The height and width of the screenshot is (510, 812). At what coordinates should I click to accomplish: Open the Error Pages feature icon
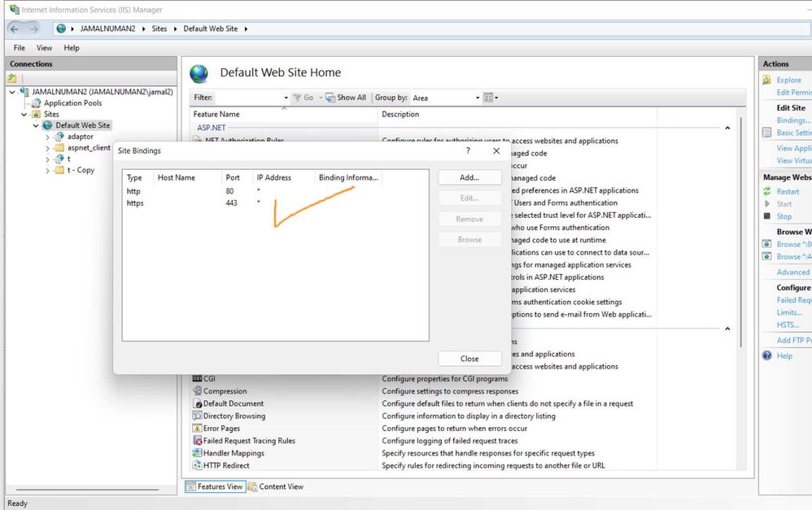(x=197, y=428)
